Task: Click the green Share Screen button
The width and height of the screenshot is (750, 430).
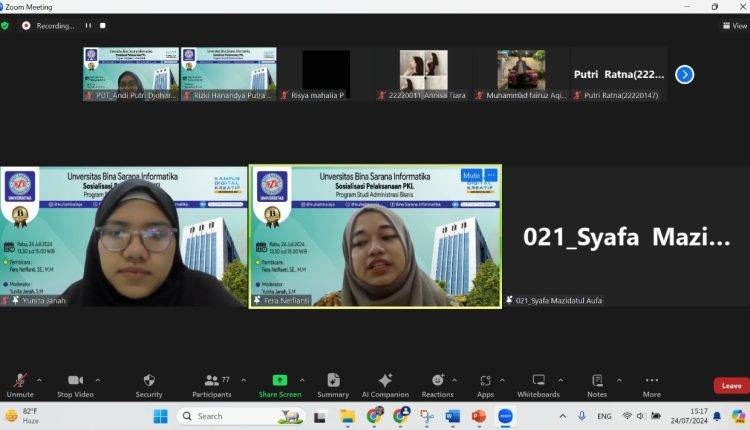Action: pyautogui.click(x=280, y=386)
